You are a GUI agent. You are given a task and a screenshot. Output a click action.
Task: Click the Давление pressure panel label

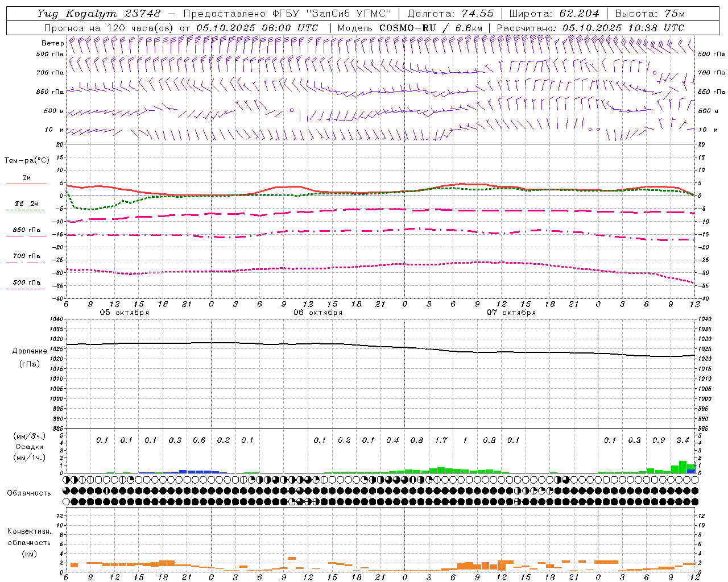(30, 351)
